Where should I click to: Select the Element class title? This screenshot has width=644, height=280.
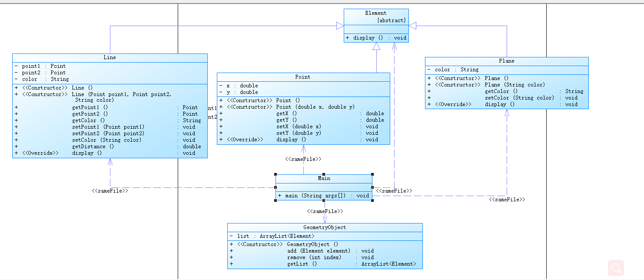(376, 13)
